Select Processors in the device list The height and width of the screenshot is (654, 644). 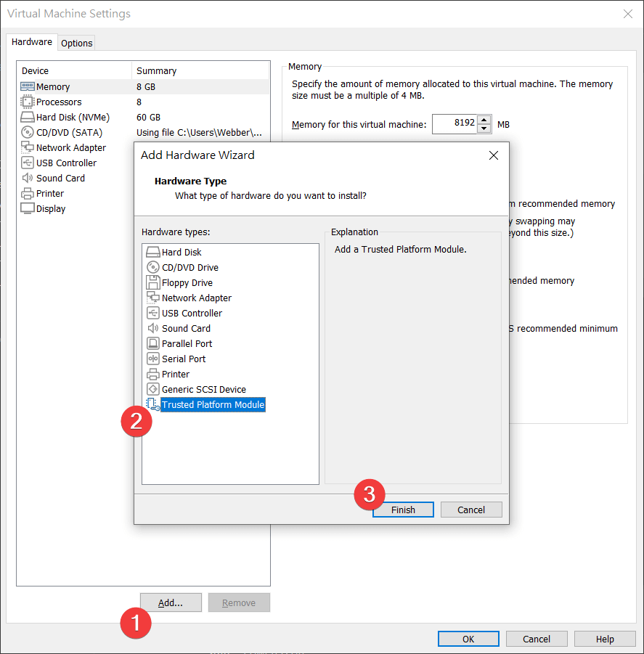point(59,102)
